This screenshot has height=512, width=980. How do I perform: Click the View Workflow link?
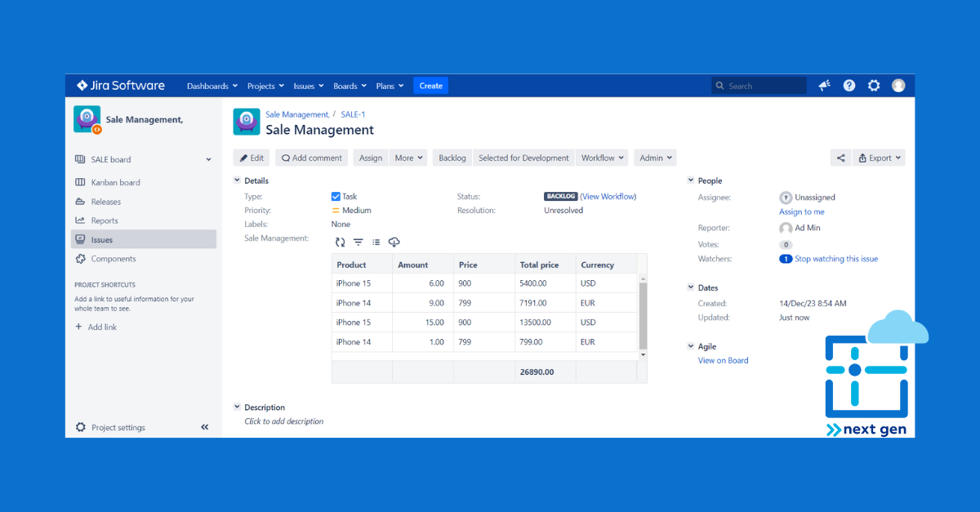[x=608, y=197]
